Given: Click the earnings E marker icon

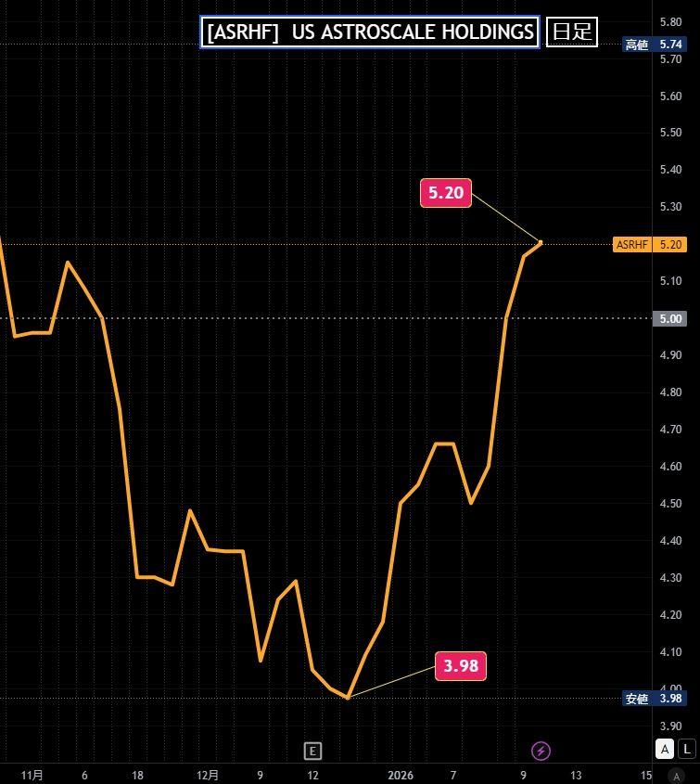Looking at the screenshot, I should 313,751.
